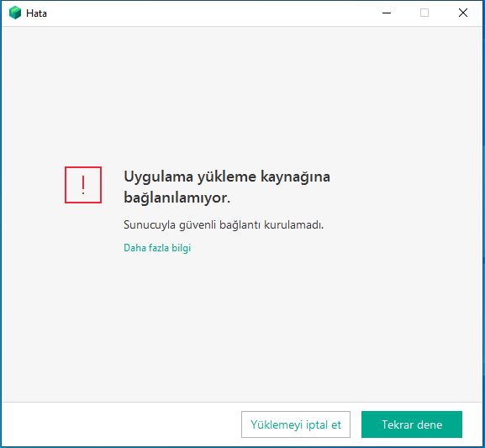Cancel installation with Yüklemeyi iptal et
The image size is (485, 448).
tap(296, 424)
